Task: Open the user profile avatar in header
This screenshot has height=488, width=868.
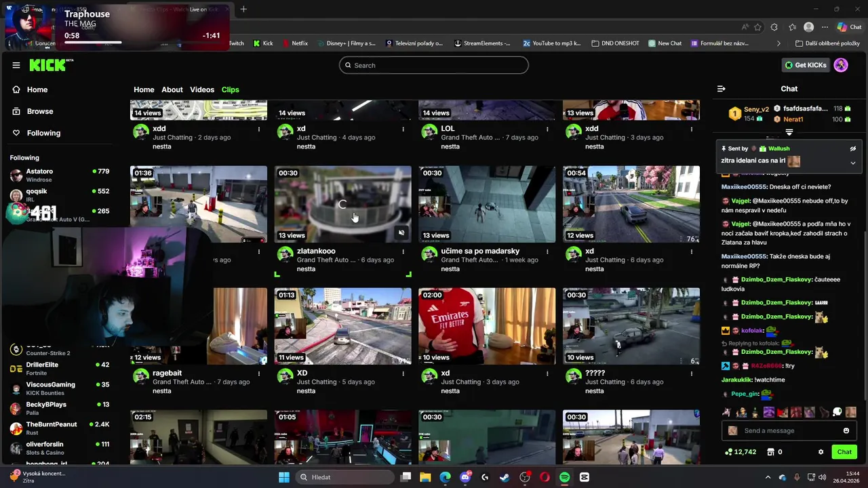Action: pos(841,65)
